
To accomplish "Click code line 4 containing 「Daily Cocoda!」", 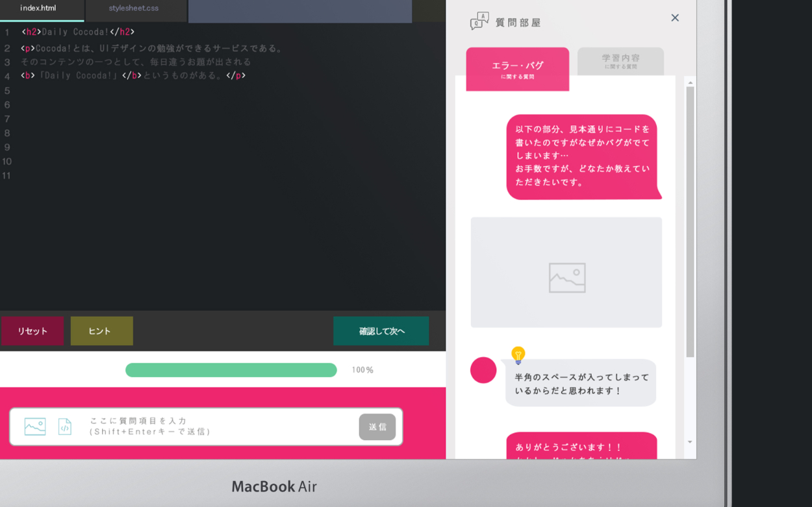I will pyautogui.click(x=133, y=76).
